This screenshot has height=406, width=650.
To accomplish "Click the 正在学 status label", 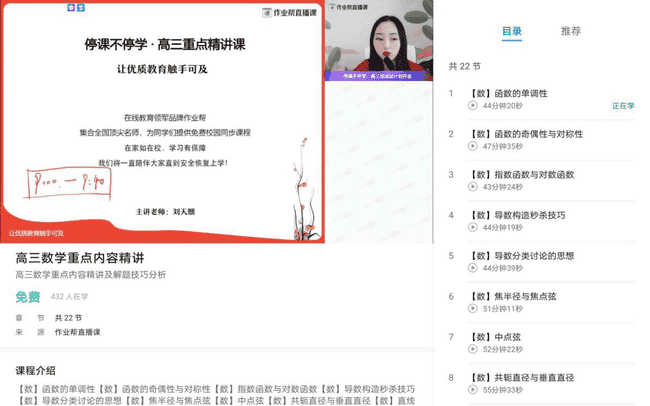I will click(622, 106).
